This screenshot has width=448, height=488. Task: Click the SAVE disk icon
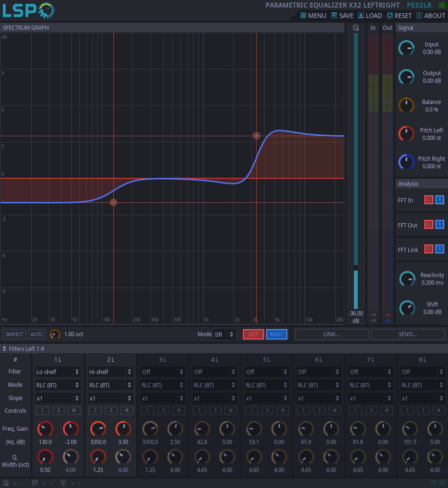pos(334,16)
